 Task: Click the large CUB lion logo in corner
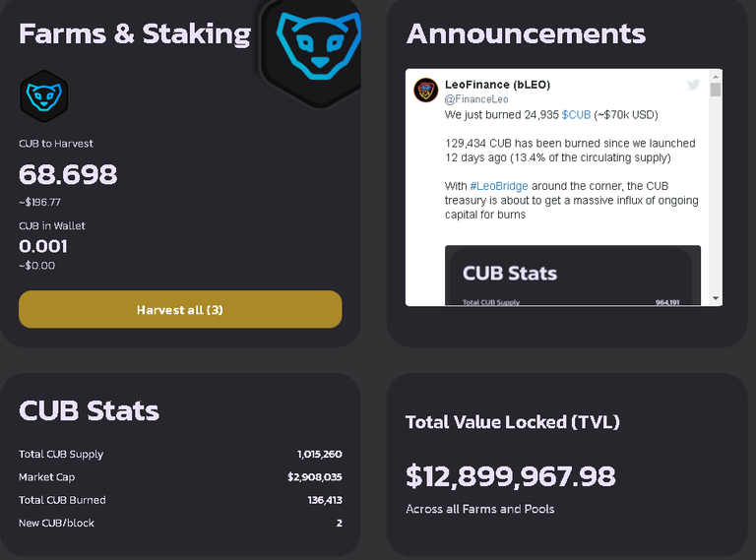311,51
